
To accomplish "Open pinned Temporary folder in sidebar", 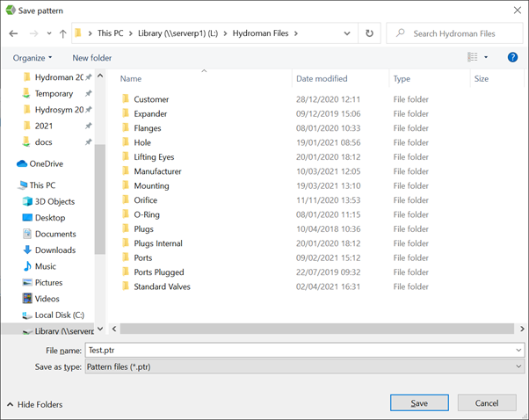I will (54, 93).
